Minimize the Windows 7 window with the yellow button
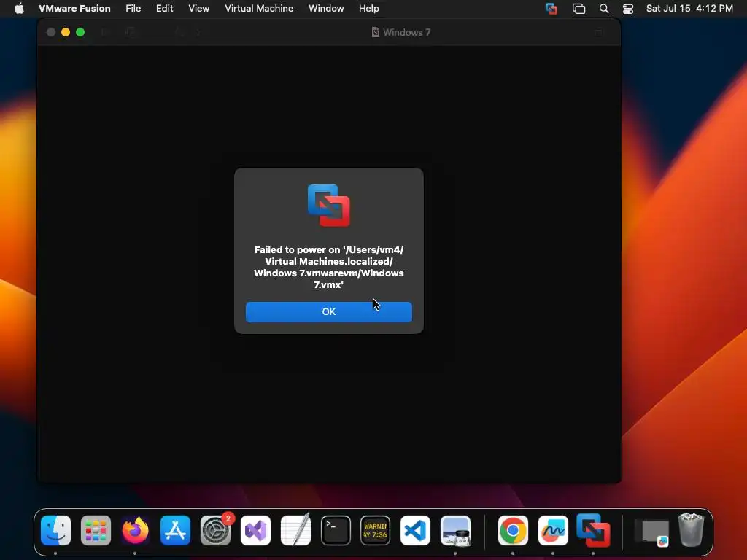 coord(66,32)
